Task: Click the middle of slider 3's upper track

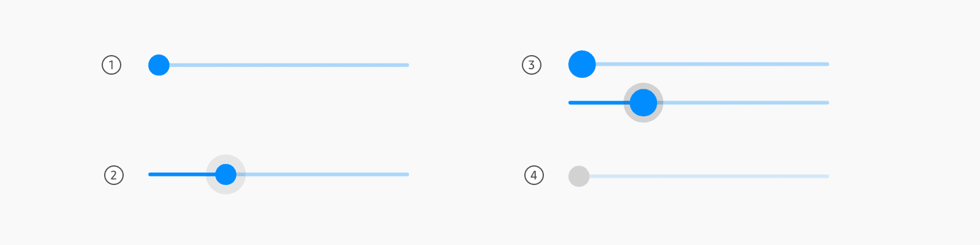Action: click(712, 64)
